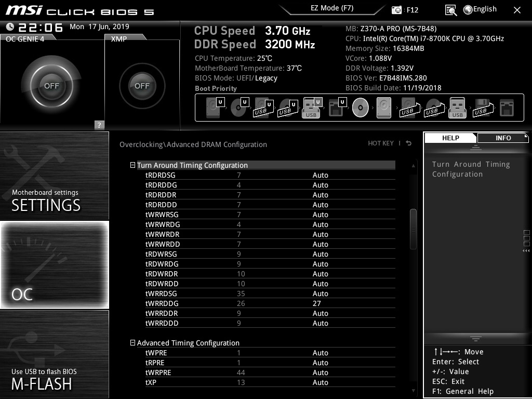Collapse Advanced Timing Configuration section

pyautogui.click(x=132, y=343)
